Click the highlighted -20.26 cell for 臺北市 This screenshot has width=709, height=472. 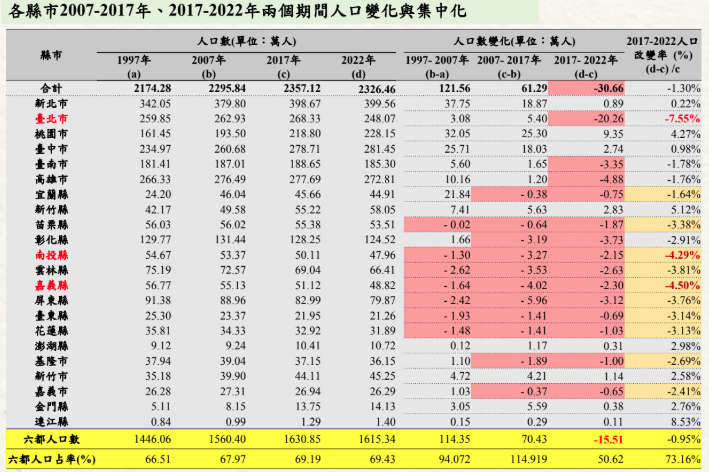tap(586, 119)
